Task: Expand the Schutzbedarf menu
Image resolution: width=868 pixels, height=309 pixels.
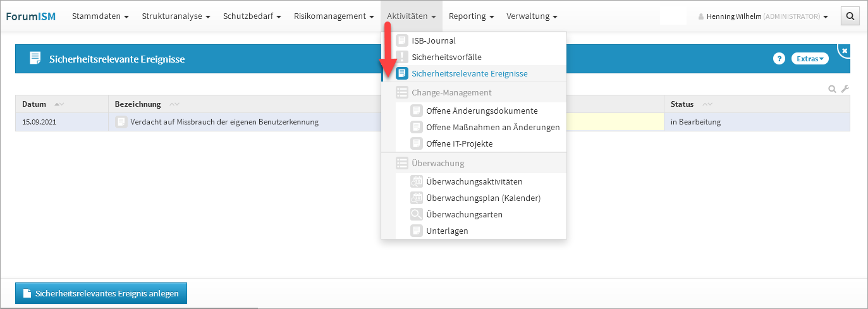Action: [x=252, y=16]
